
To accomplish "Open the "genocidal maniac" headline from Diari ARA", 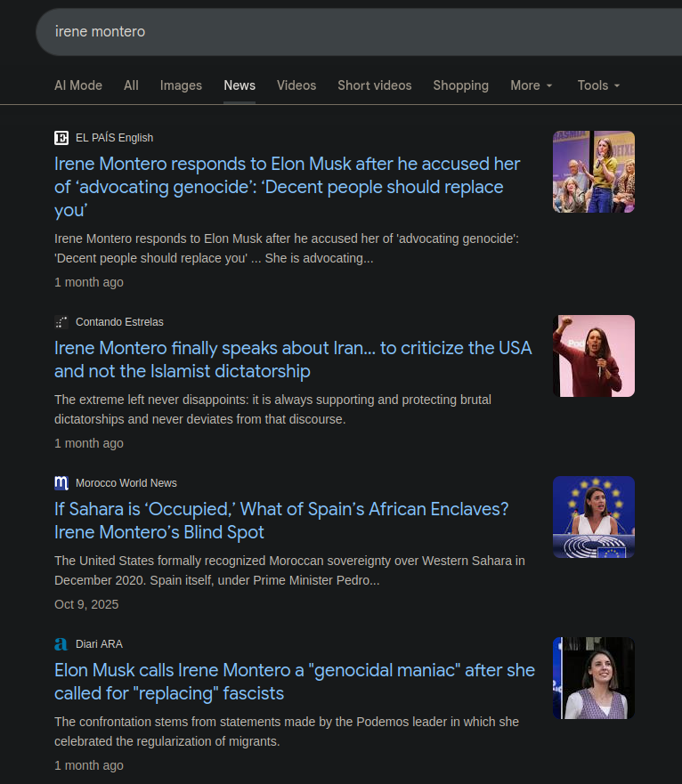I will click(295, 682).
